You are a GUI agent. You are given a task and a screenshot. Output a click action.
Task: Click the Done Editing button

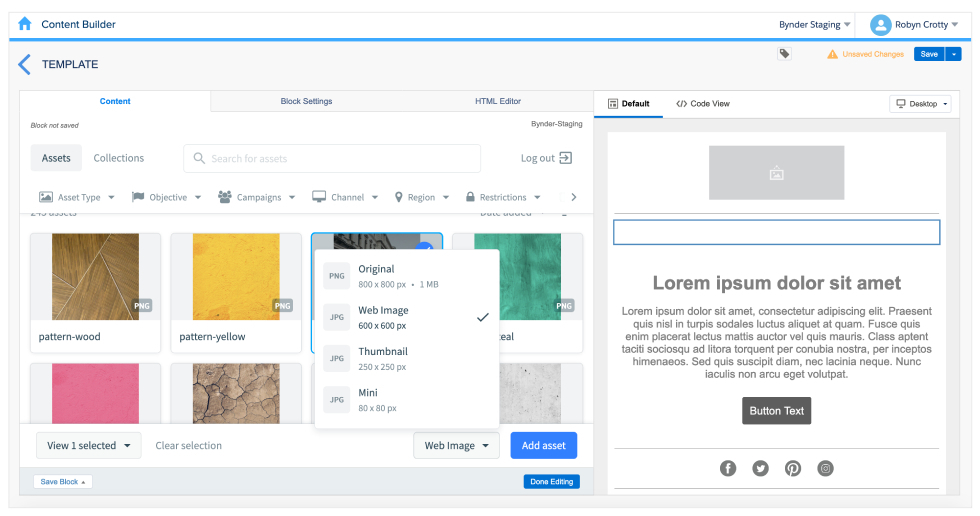tap(552, 482)
